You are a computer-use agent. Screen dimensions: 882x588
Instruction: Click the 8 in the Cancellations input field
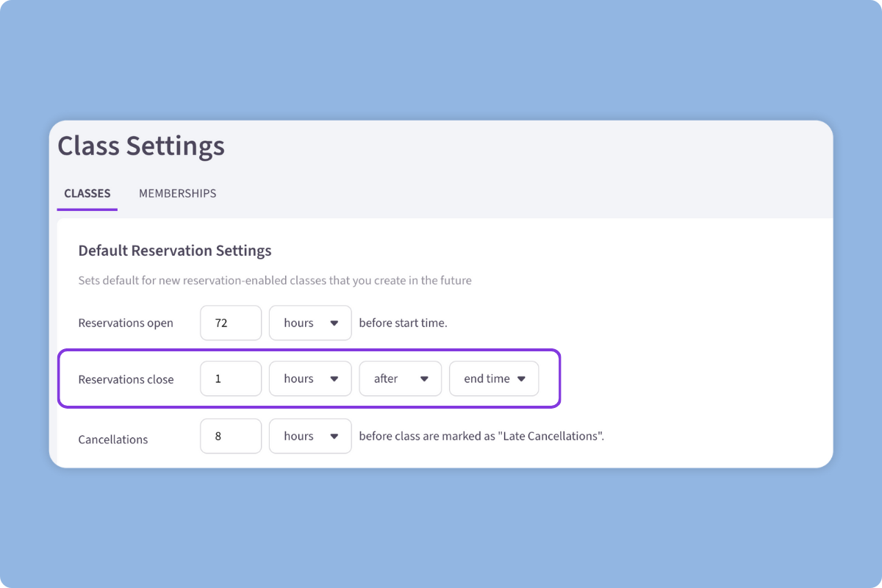tap(231, 436)
